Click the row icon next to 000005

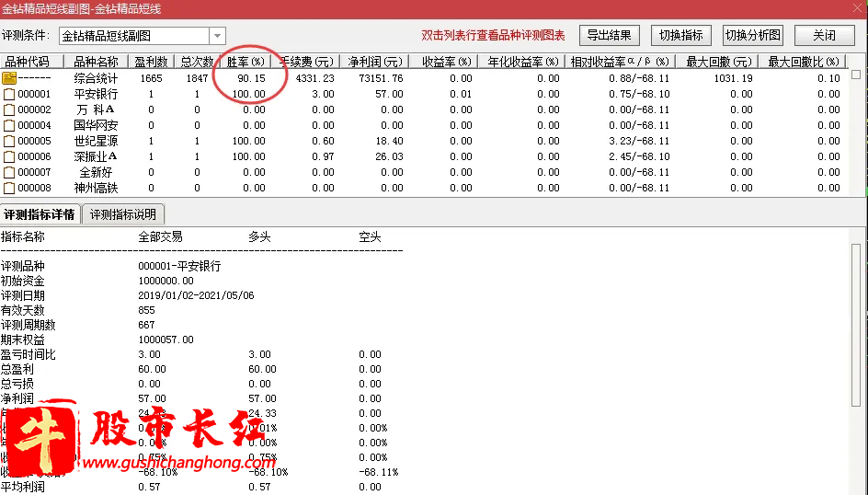(9, 141)
